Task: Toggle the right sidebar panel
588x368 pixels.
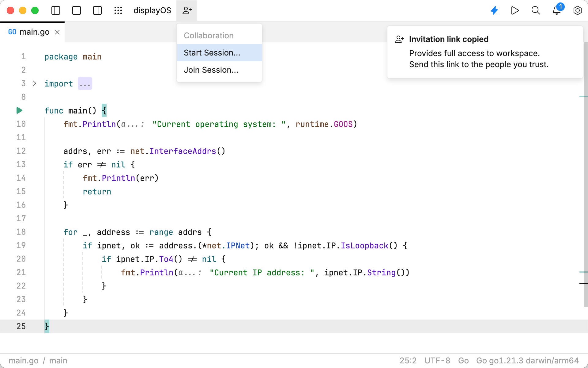Action: 97,10
